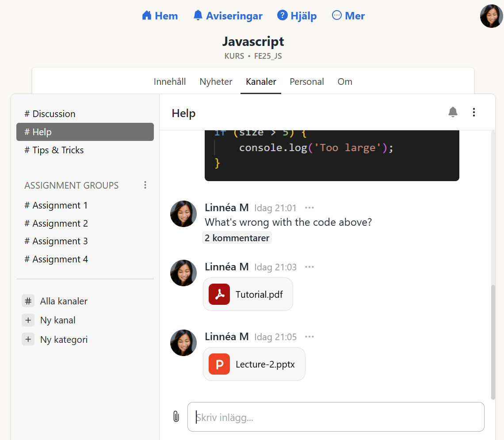Open options for the 21:03 message
Screen dimensions: 504x440
pyautogui.click(x=309, y=267)
